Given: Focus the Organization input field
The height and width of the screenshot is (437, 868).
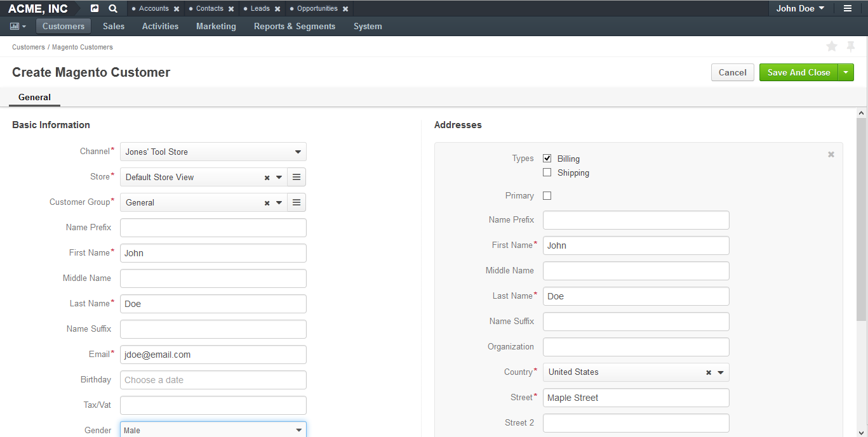Looking at the screenshot, I should pos(636,347).
